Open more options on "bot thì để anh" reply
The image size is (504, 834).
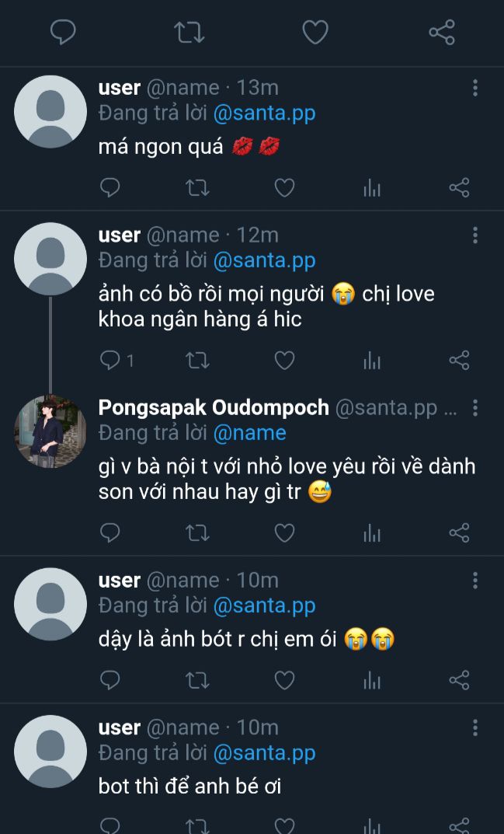click(x=475, y=728)
